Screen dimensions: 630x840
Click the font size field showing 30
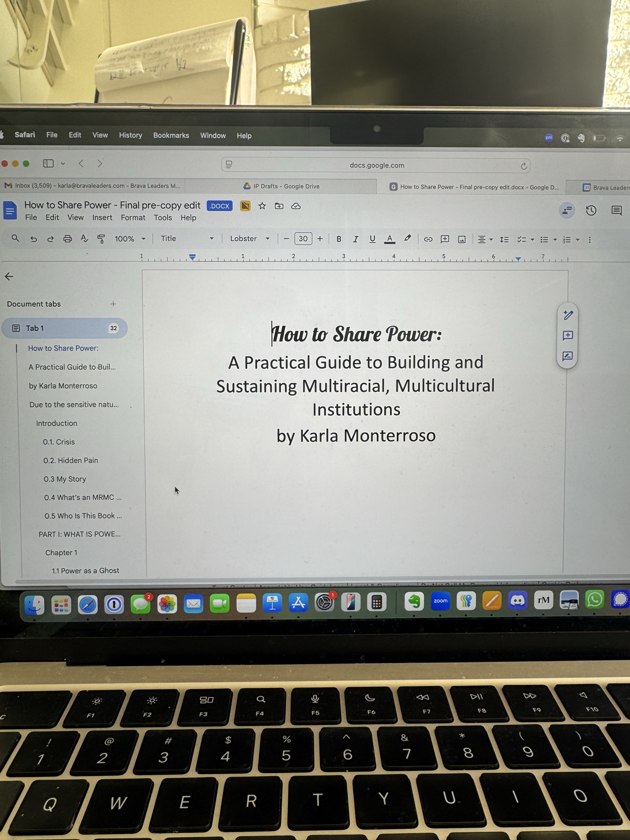pyautogui.click(x=303, y=239)
